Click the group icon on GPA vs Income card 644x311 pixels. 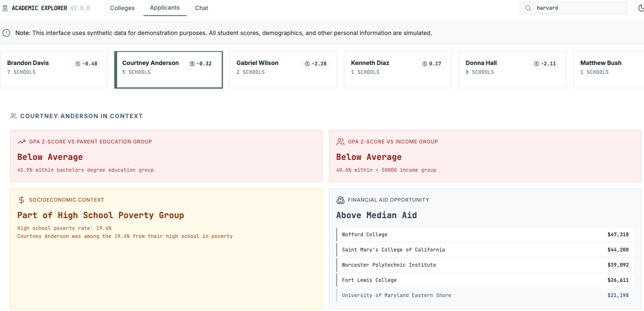coord(341,141)
